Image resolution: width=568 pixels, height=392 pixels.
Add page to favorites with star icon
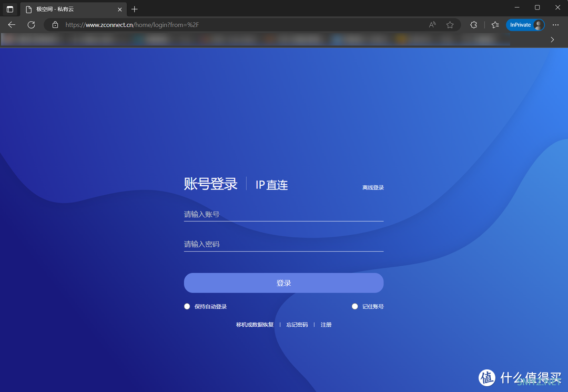(x=450, y=25)
